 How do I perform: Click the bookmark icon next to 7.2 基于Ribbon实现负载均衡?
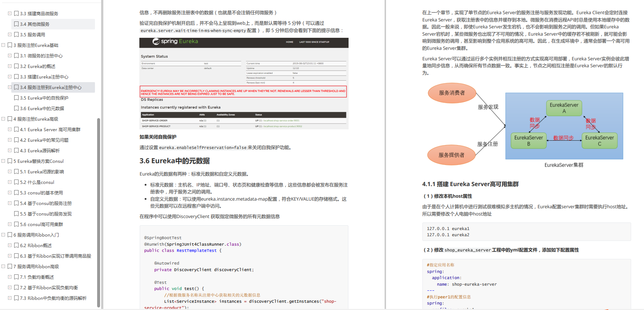click(16, 287)
